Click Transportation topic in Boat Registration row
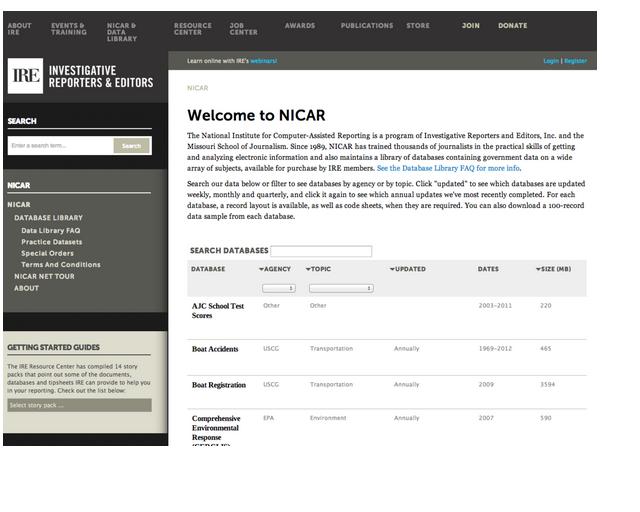The width and height of the screenshot is (640, 512). (331, 385)
